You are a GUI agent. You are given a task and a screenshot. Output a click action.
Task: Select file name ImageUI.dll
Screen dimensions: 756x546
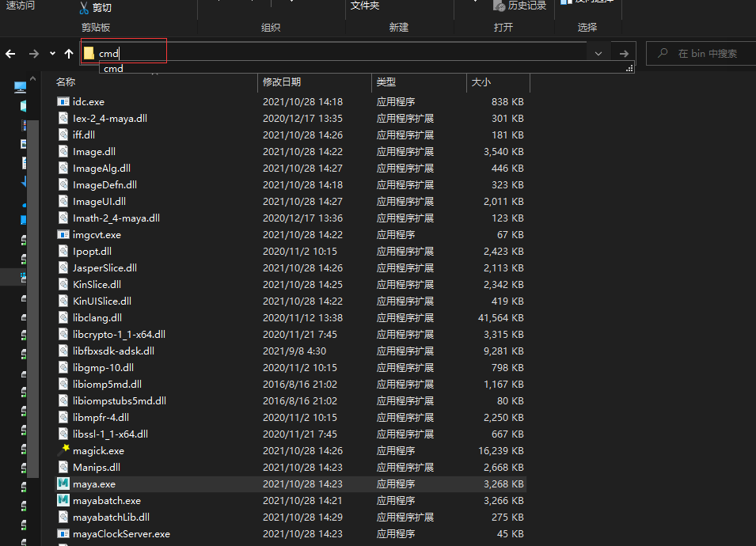(99, 202)
